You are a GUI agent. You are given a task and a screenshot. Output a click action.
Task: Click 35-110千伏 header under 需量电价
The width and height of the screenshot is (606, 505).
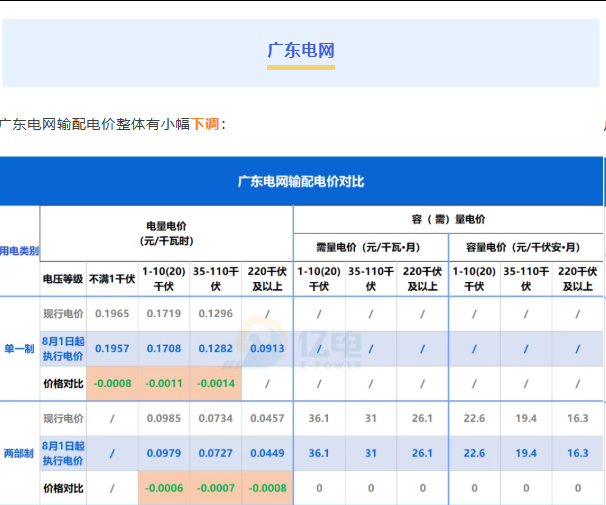tap(371, 279)
